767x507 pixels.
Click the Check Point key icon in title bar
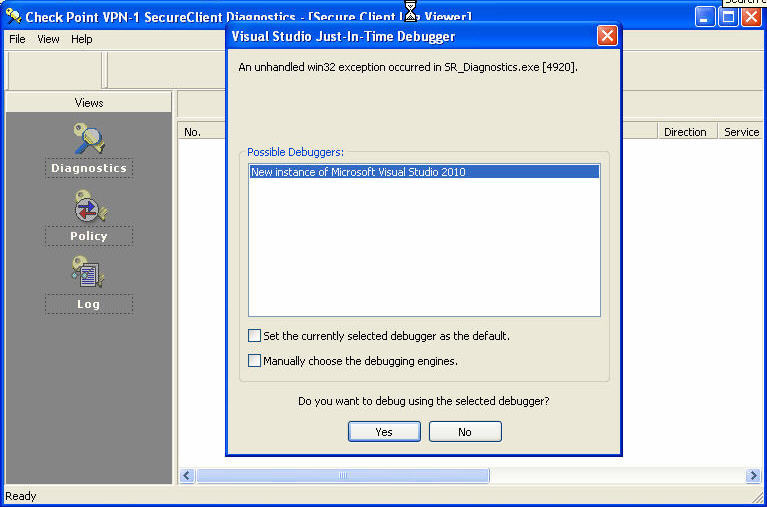13,17
